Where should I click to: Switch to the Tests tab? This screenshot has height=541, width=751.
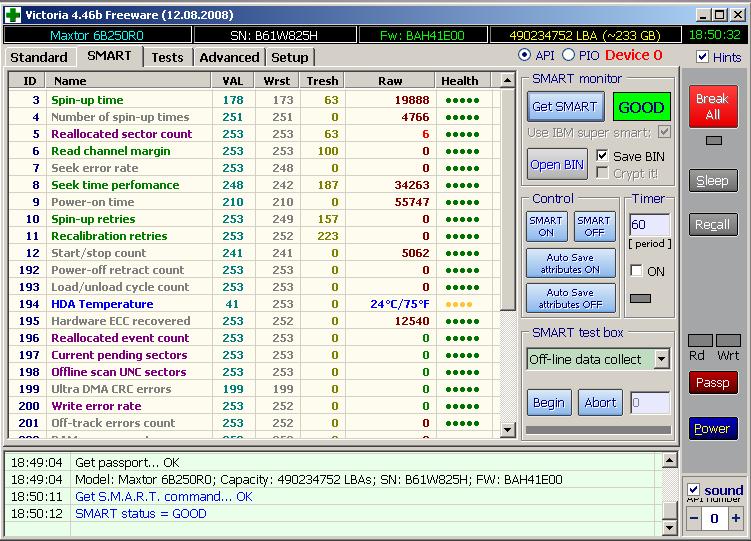167,57
